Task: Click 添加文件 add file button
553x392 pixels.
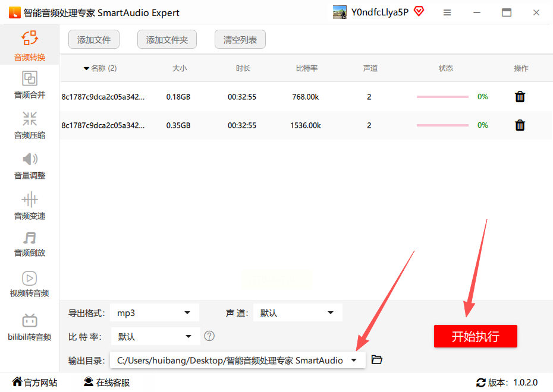Action: [94, 39]
